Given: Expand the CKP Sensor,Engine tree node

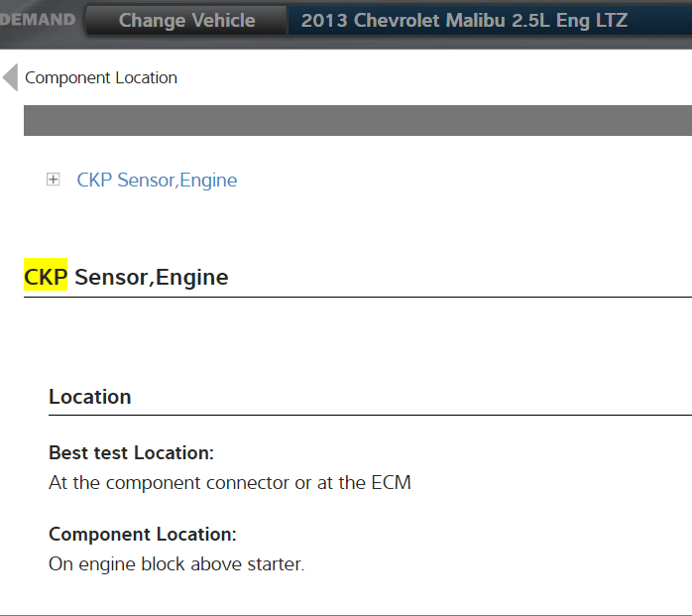Looking at the screenshot, I should (x=54, y=180).
